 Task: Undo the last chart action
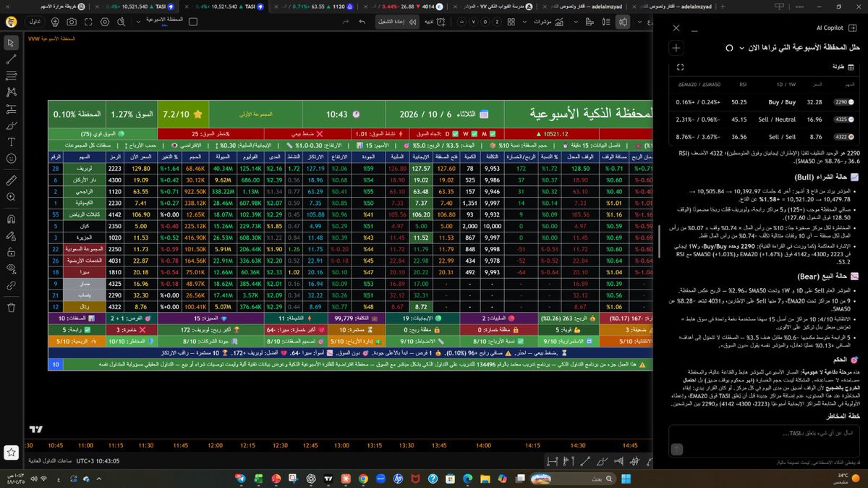point(363,22)
